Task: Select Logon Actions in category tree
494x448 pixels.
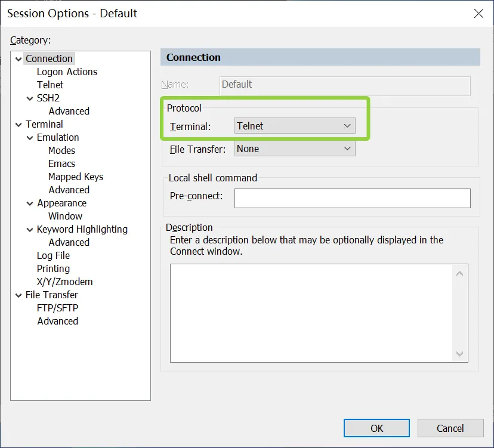Action: [x=67, y=72]
